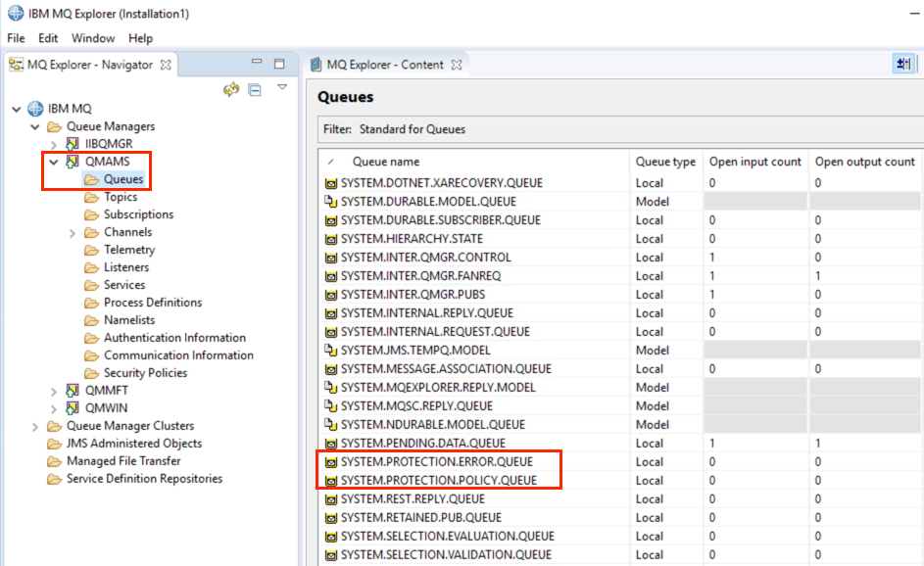Image resolution: width=924 pixels, height=566 pixels.
Task: Switch to MQ Explorer - Navigator tab
Action: (x=90, y=65)
